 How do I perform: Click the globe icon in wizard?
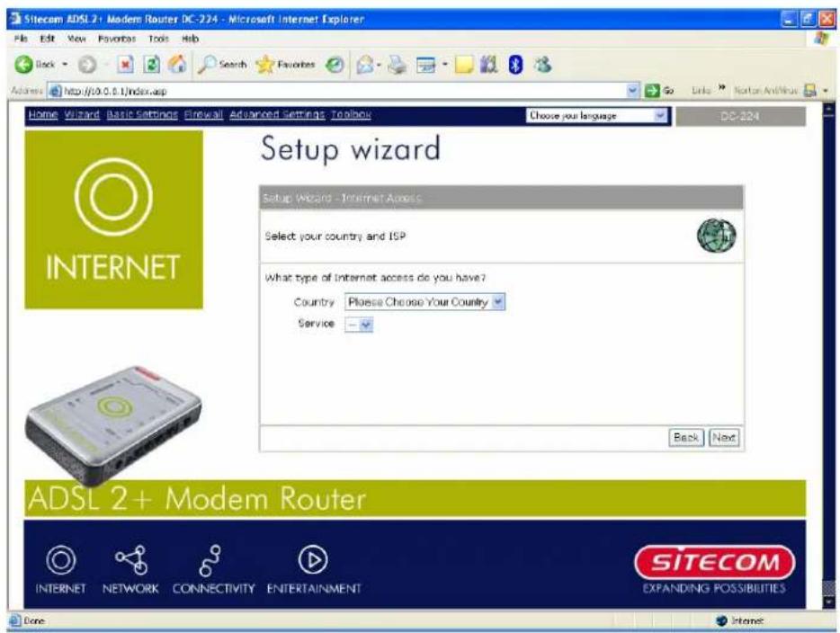tap(716, 236)
